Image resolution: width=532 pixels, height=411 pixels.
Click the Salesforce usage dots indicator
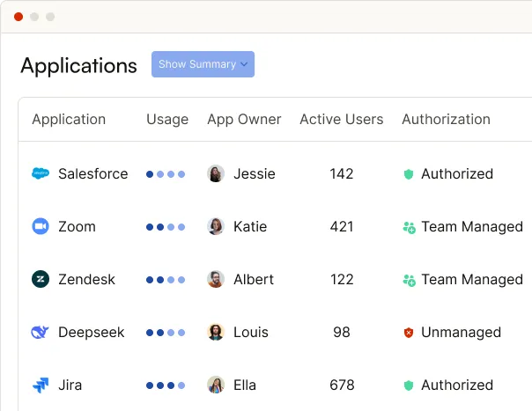point(166,174)
